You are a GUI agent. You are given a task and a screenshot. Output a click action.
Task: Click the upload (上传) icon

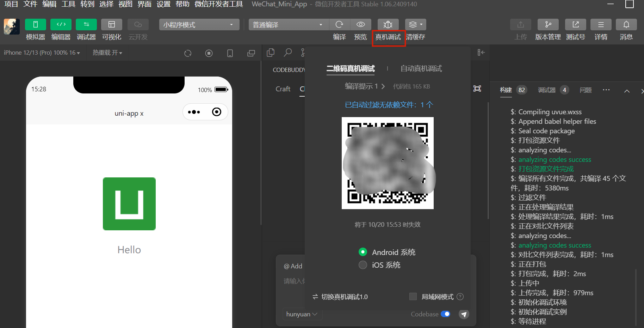click(x=521, y=25)
